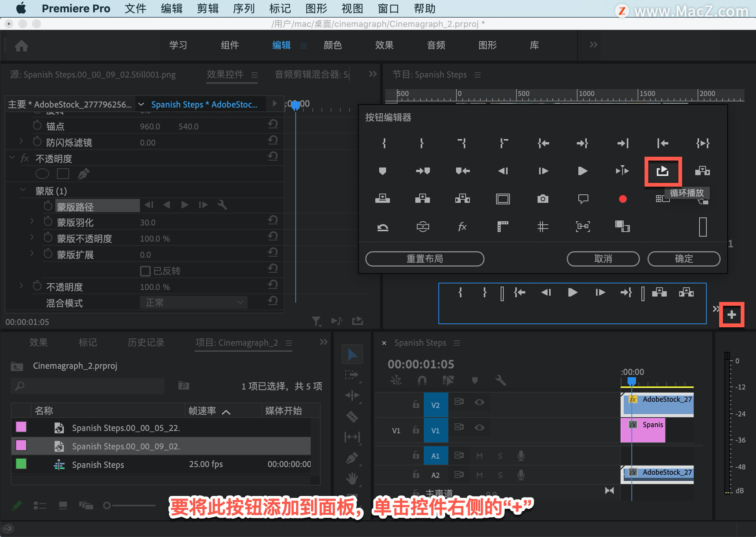Click the Play button in button editor

tap(583, 171)
